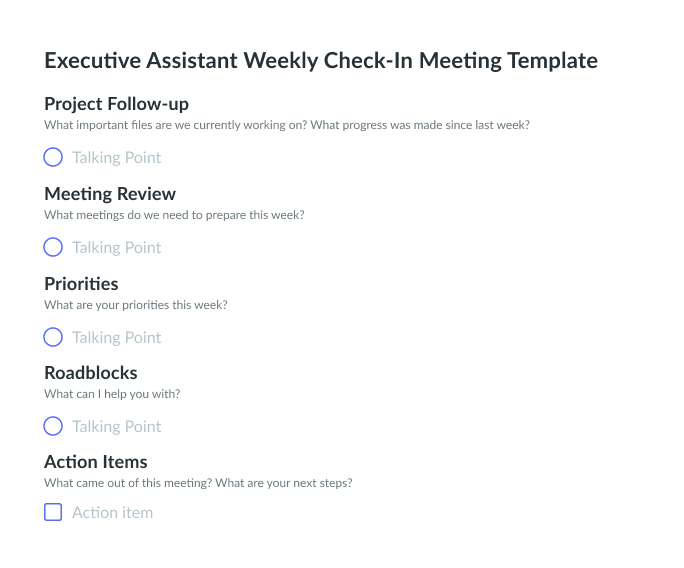Check the circle under Priorities
The image size is (684, 568).
click(53, 337)
